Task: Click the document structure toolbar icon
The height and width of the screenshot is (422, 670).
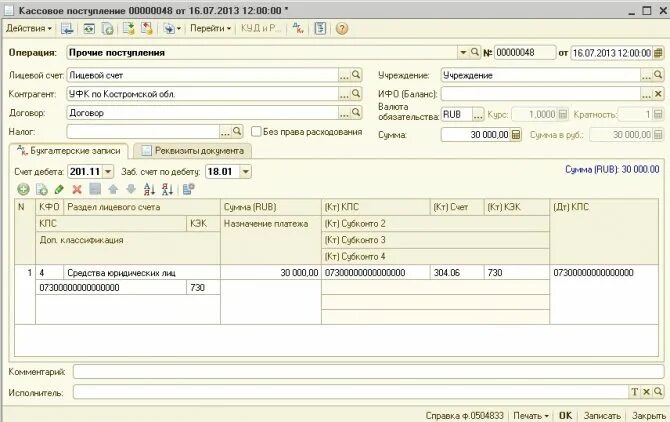Action: [x=320, y=29]
